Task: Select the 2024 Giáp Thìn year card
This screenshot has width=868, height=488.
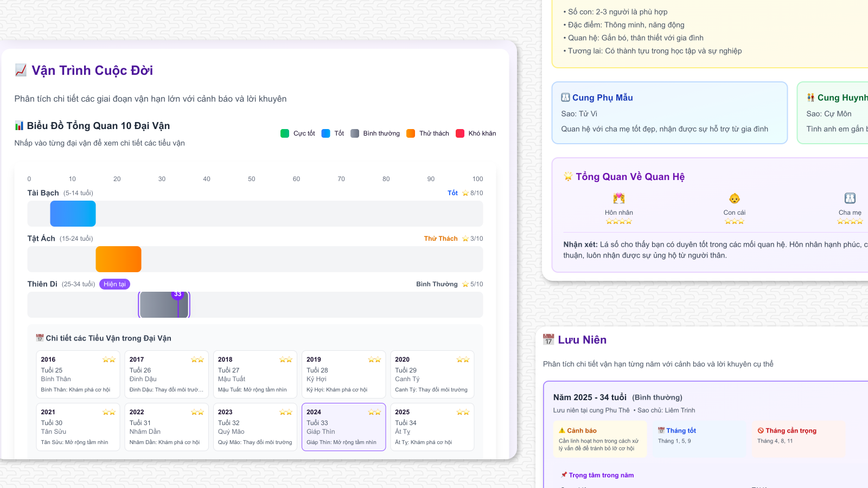Action: [343, 427]
